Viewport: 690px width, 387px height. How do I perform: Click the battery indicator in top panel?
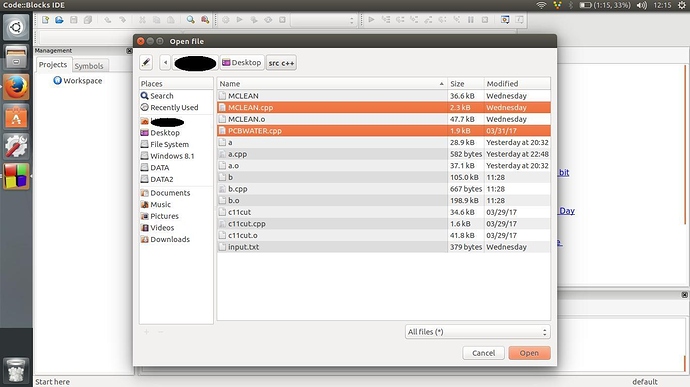(605, 5)
